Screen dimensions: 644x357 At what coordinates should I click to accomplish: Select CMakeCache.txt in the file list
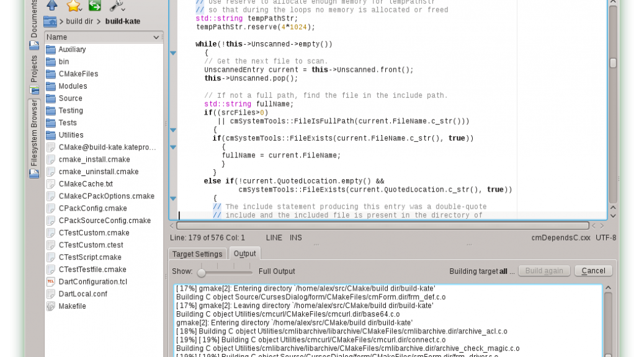[86, 184]
